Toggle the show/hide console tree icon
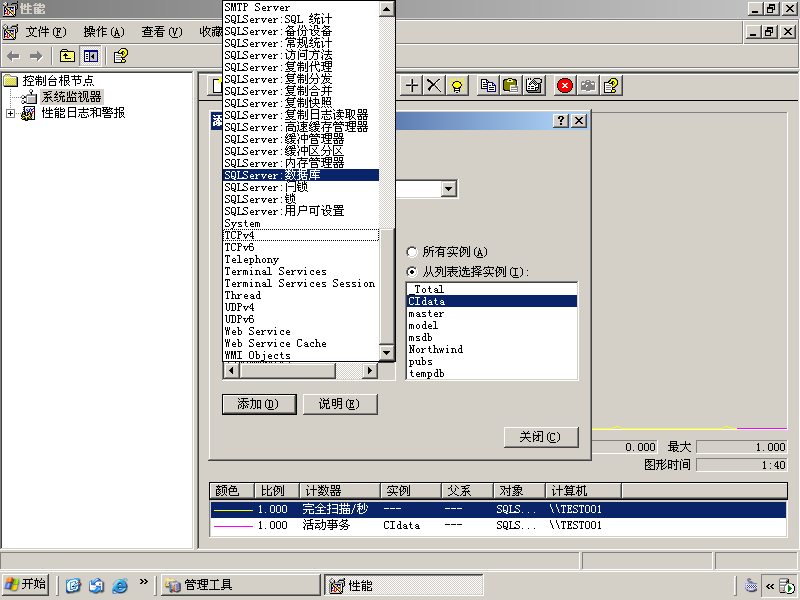 pyautogui.click(x=91, y=56)
